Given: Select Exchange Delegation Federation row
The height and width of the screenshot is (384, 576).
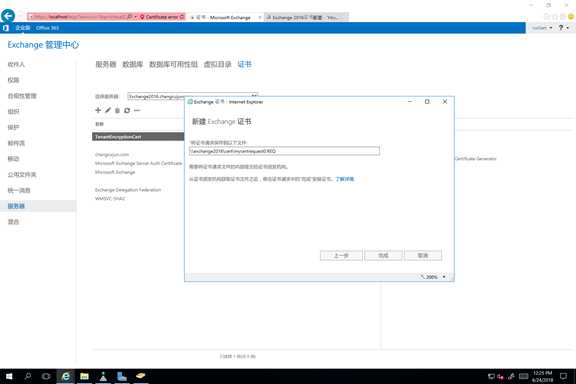Looking at the screenshot, I should (128, 190).
